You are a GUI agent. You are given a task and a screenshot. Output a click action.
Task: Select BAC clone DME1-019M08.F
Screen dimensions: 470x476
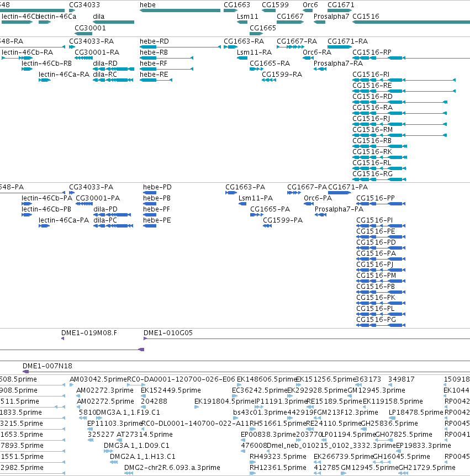pyautogui.click(x=89, y=333)
